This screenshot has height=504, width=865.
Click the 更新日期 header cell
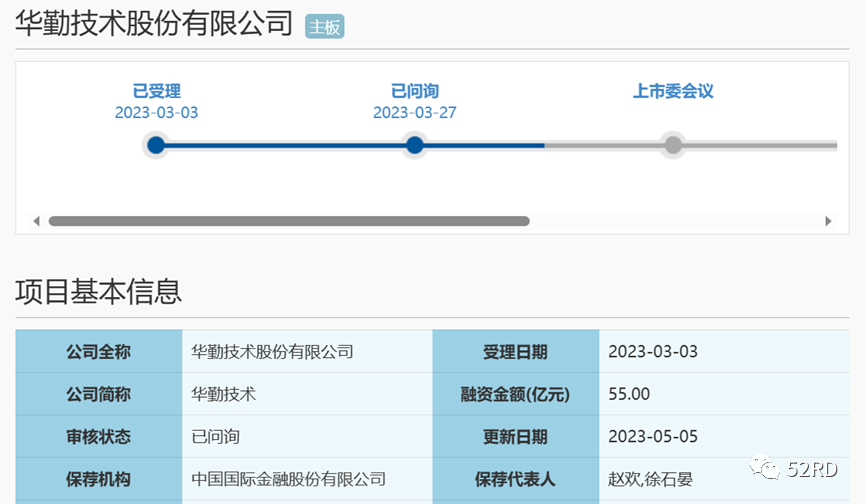(x=516, y=436)
